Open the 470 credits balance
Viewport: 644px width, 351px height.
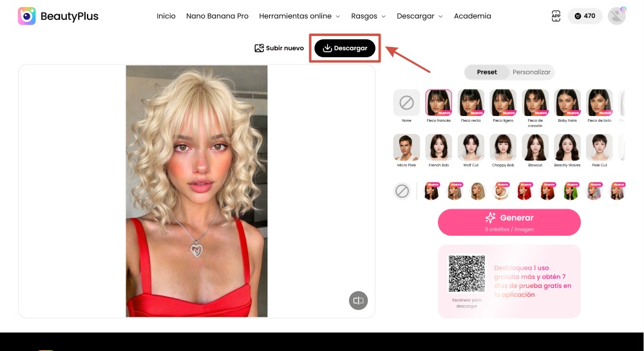[x=585, y=16]
